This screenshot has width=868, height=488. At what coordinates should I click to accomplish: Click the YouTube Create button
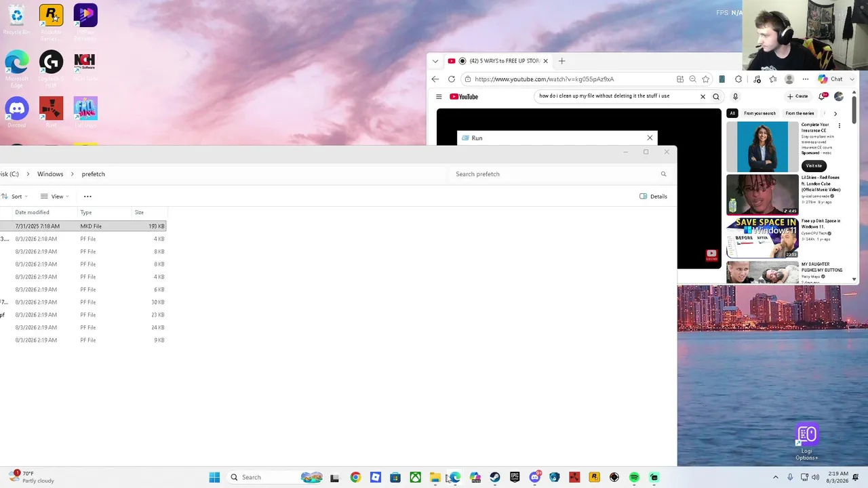(x=797, y=96)
